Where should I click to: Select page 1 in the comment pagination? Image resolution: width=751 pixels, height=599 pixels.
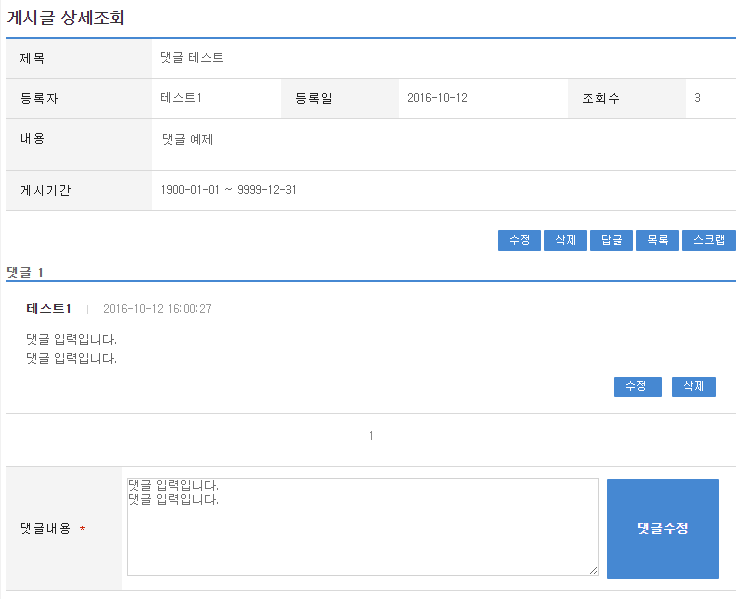point(371,436)
